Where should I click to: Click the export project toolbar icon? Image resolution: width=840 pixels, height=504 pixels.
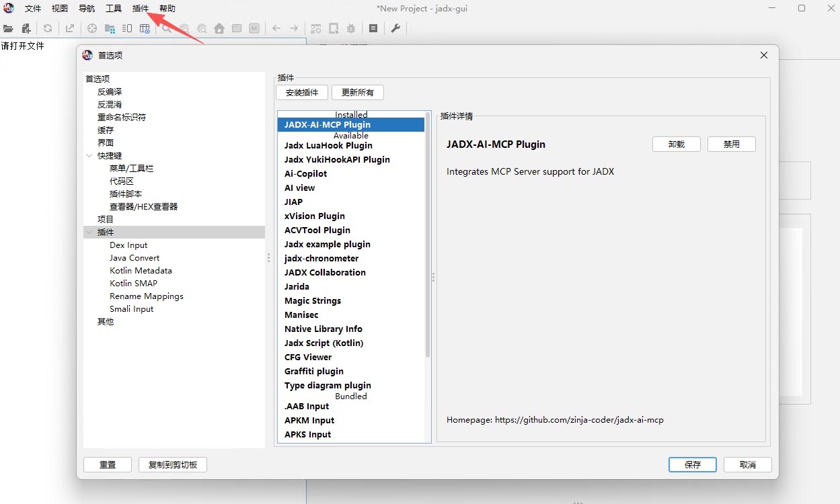[x=70, y=28]
